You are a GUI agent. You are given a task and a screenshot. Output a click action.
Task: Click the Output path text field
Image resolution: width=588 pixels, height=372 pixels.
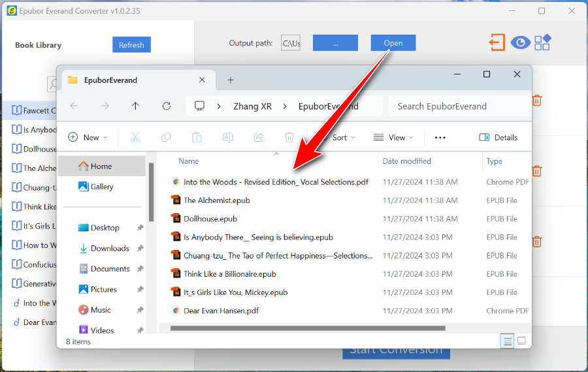[x=291, y=43]
